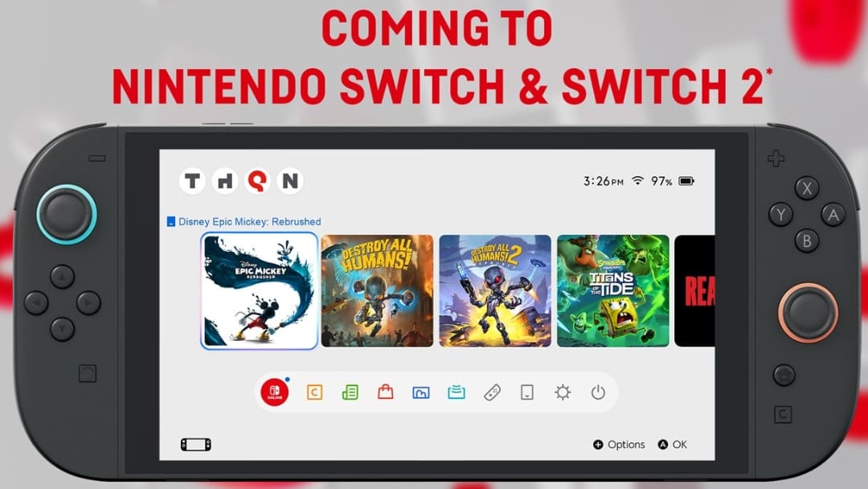
Task: Click the Wi-Fi signal icon in the status bar
Action: [x=637, y=181]
